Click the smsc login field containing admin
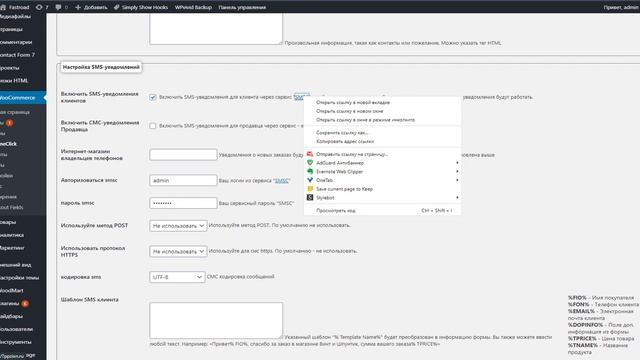The height and width of the screenshot is (360, 640). (183, 180)
